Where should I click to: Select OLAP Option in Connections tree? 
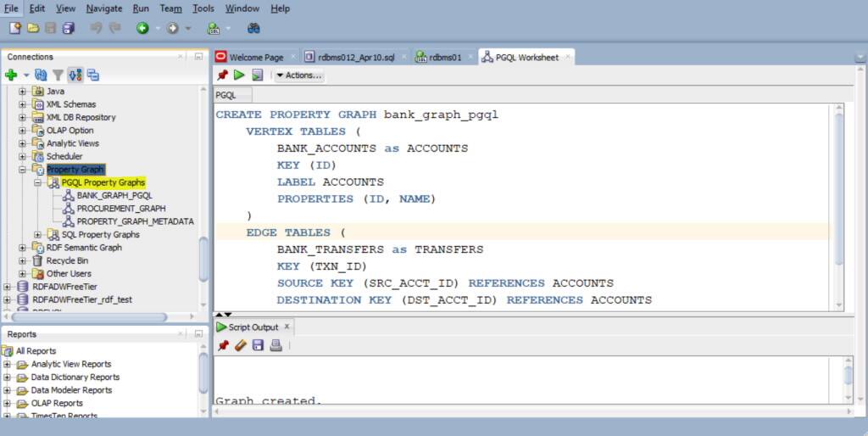tap(70, 130)
